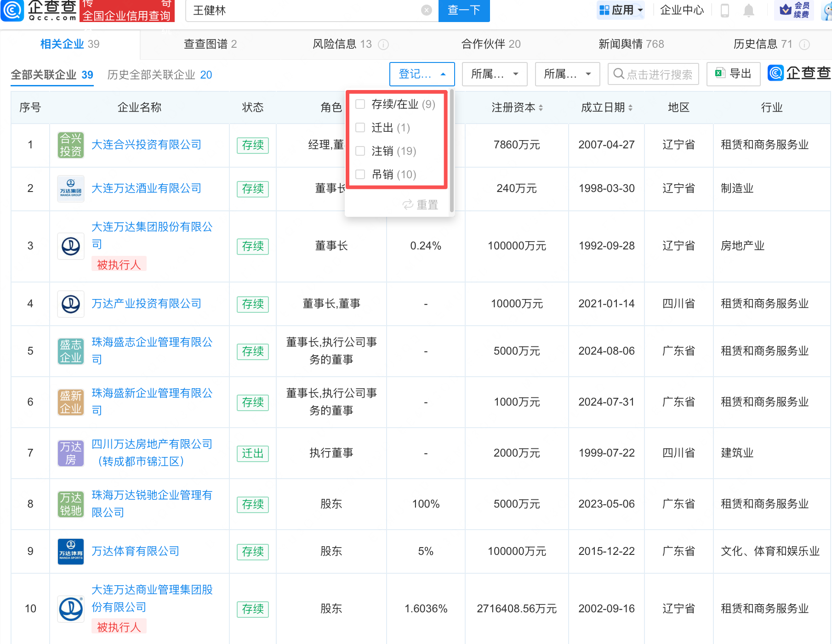Click the history information info icon
This screenshot has height=644, width=832.
click(x=804, y=45)
